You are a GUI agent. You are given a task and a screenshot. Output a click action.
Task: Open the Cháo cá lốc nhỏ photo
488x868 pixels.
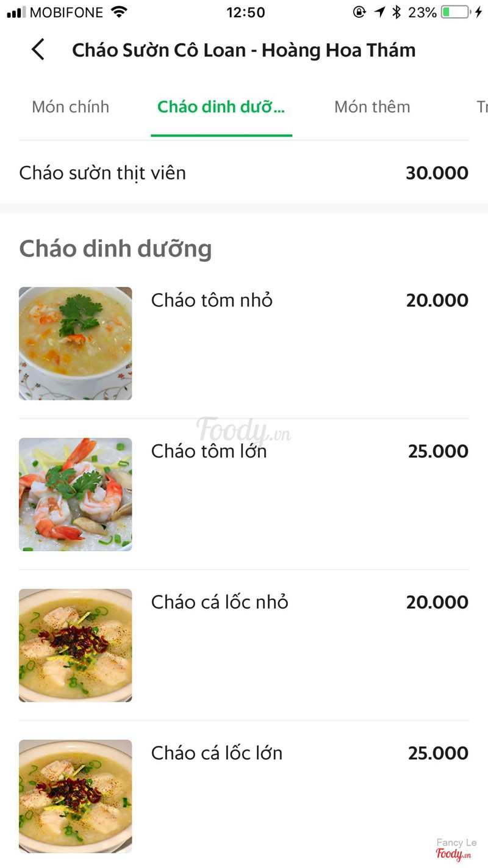(76, 645)
